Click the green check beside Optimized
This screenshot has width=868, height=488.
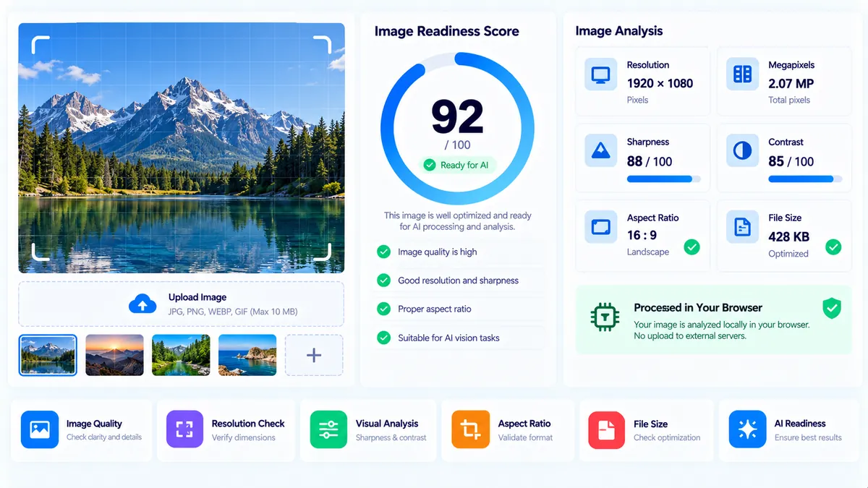pos(833,247)
